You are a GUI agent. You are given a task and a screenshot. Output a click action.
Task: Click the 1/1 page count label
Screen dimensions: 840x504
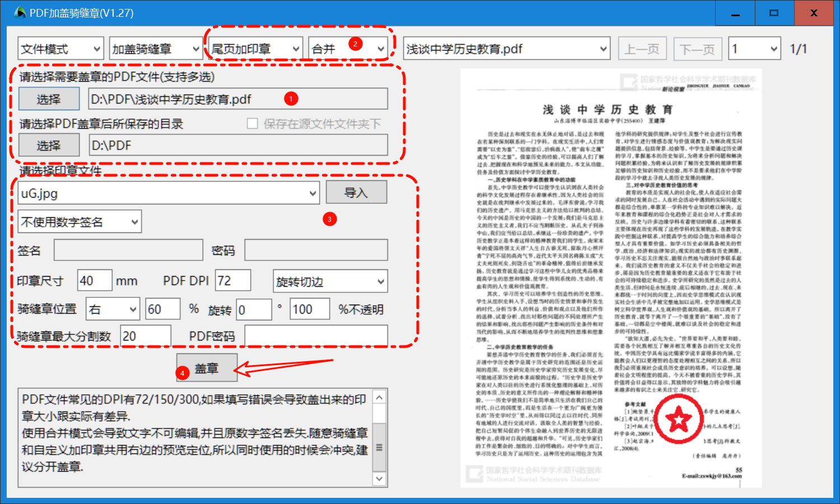click(x=799, y=49)
